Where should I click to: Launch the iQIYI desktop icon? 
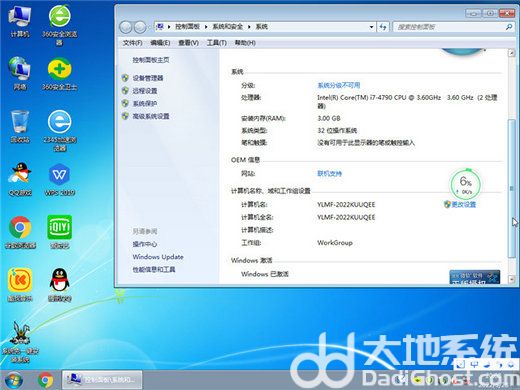click(x=60, y=232)
